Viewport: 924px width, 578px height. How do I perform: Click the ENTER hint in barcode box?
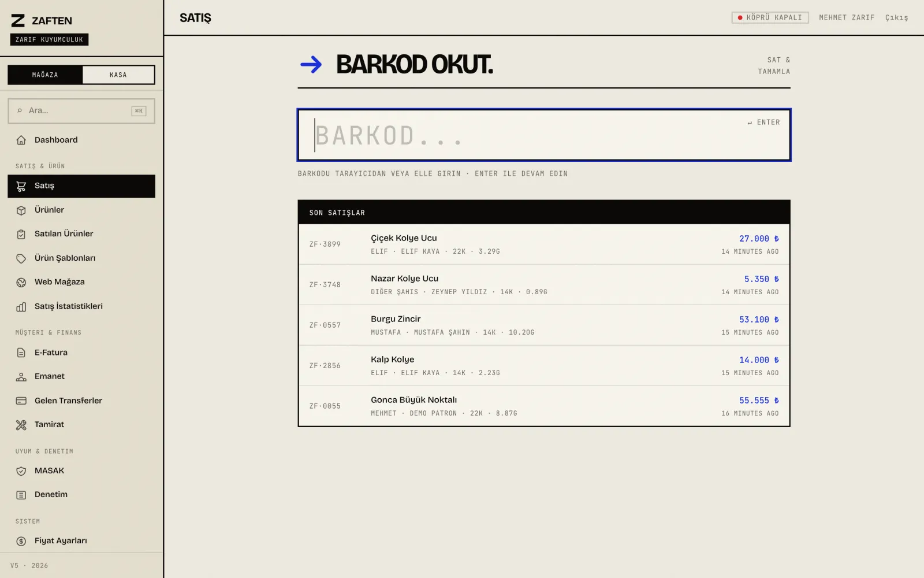point(763,123)
